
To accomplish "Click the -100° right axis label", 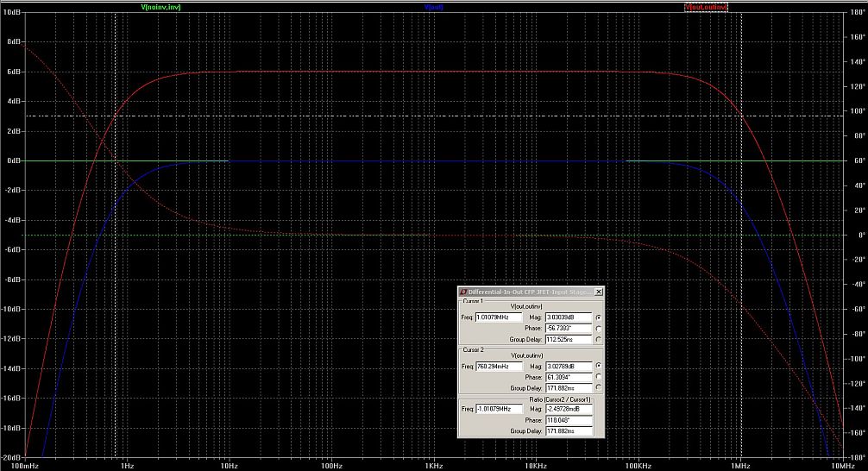I will pyautogui.click(x=857, y=359).
